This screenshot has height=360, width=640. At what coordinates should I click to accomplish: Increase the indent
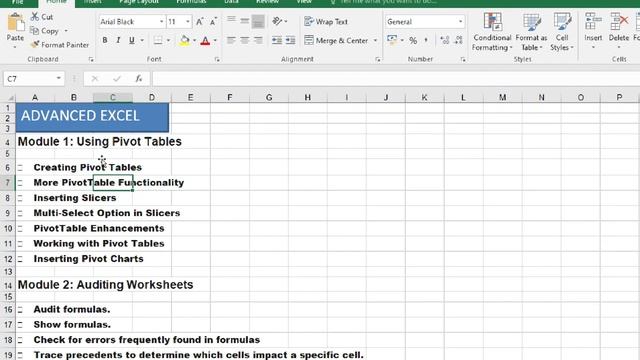tap(290, 40)
